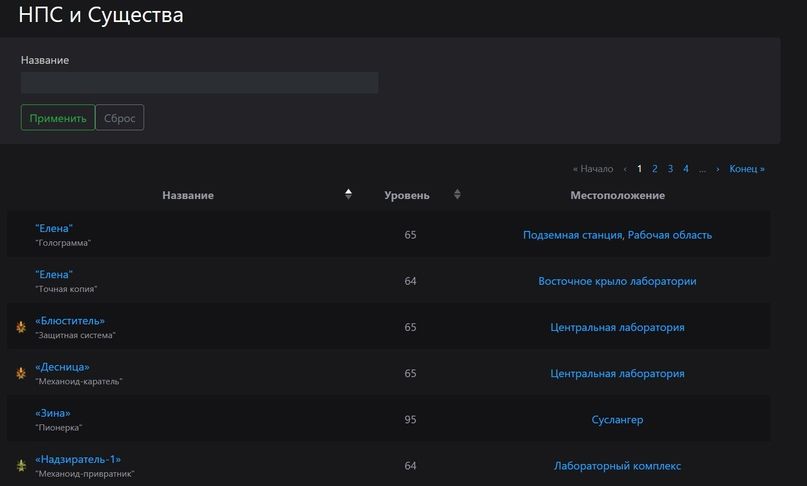Viewport: 807px width, 486px height.
Task: Open «Надзиратель-1» NPC page
Action: pos(78,459)
